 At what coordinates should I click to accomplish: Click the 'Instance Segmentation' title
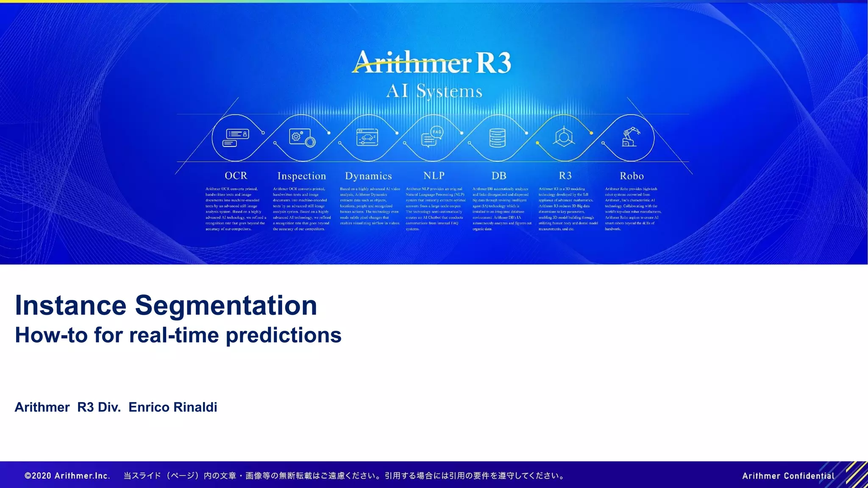pos(166,305)
